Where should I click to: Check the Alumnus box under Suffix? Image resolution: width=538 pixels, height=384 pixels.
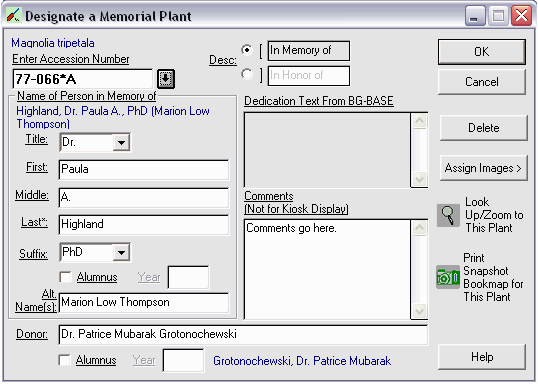point(65,277)
